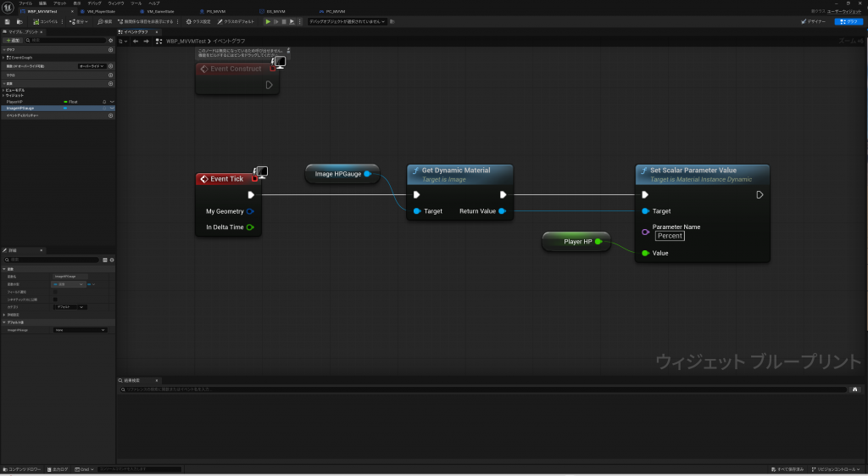This screenshot has width=868, height=476.
Task: Open the variable type dropdown in Details
Action: pos(68,284)
